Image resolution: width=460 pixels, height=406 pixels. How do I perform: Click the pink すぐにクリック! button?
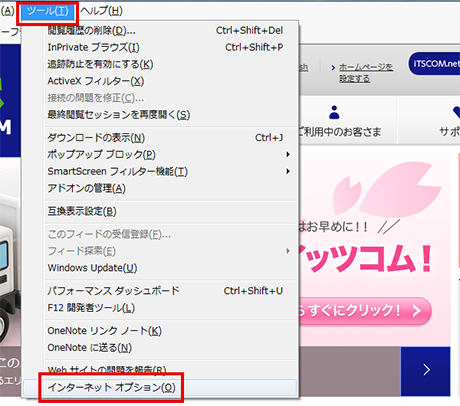[x=365, y=311]
